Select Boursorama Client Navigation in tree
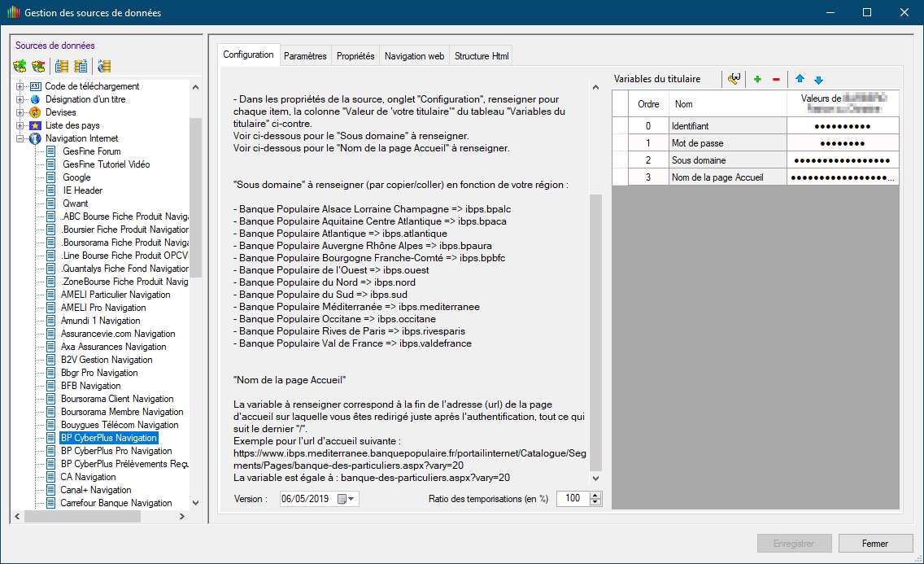924x564 pixels. (116, 399)
